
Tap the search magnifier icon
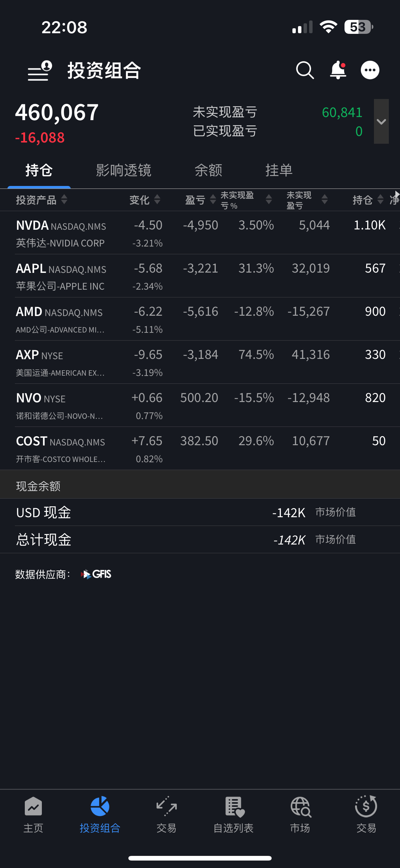(305, 70)
